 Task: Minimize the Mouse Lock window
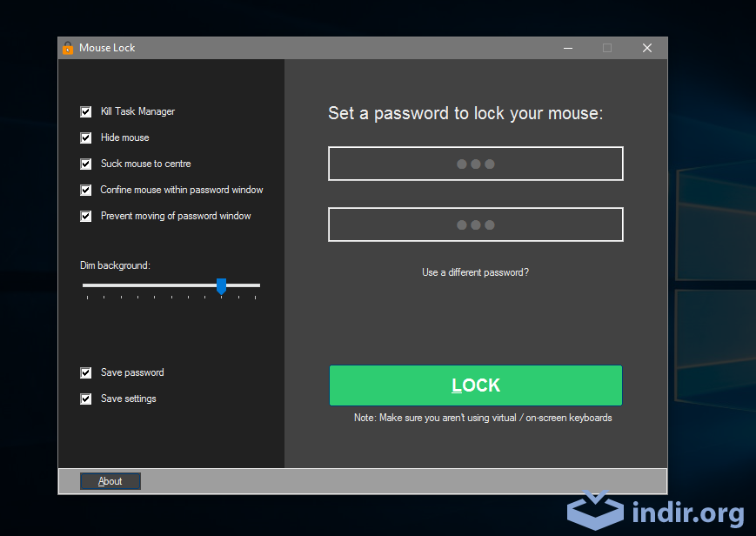pos(567,48)
